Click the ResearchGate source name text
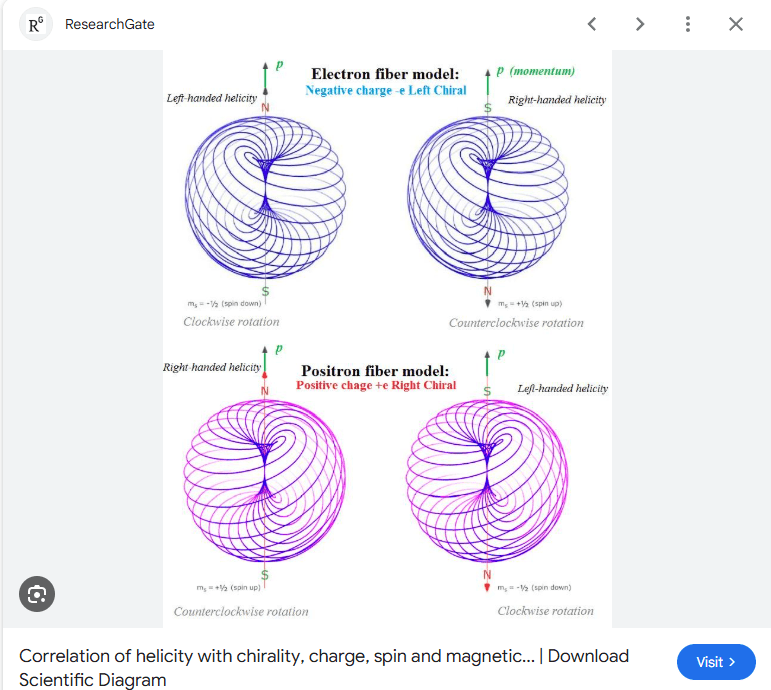 point(110,24)
